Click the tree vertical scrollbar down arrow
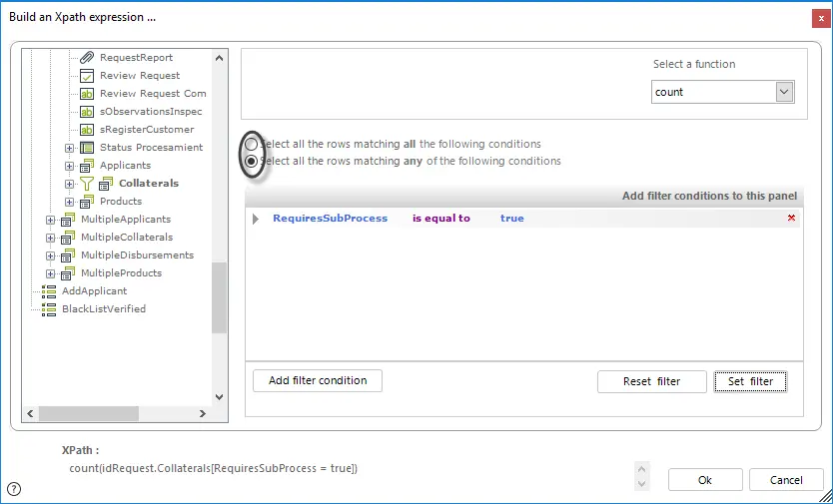Image resolution: width=833 pixels, height=504 pixels. [x=220, y=397]
